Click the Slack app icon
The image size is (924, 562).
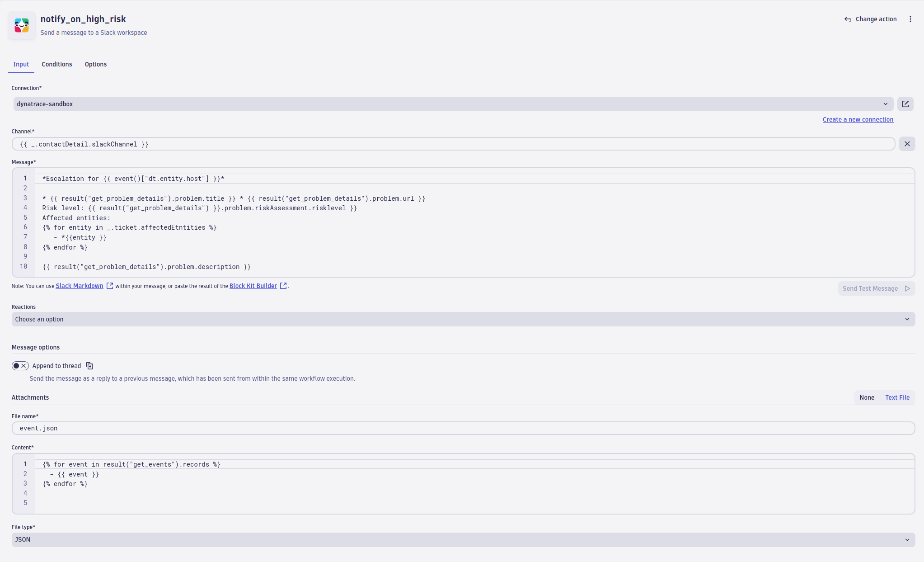coord(22,25)
